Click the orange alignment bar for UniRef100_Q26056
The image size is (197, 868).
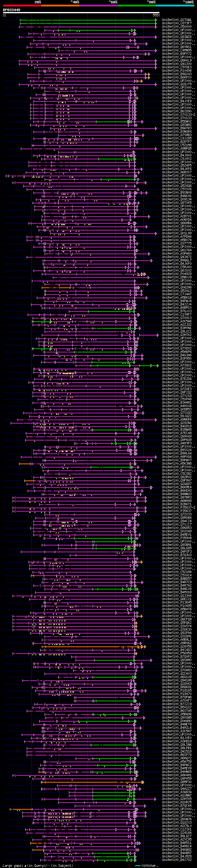pos(93,647)
